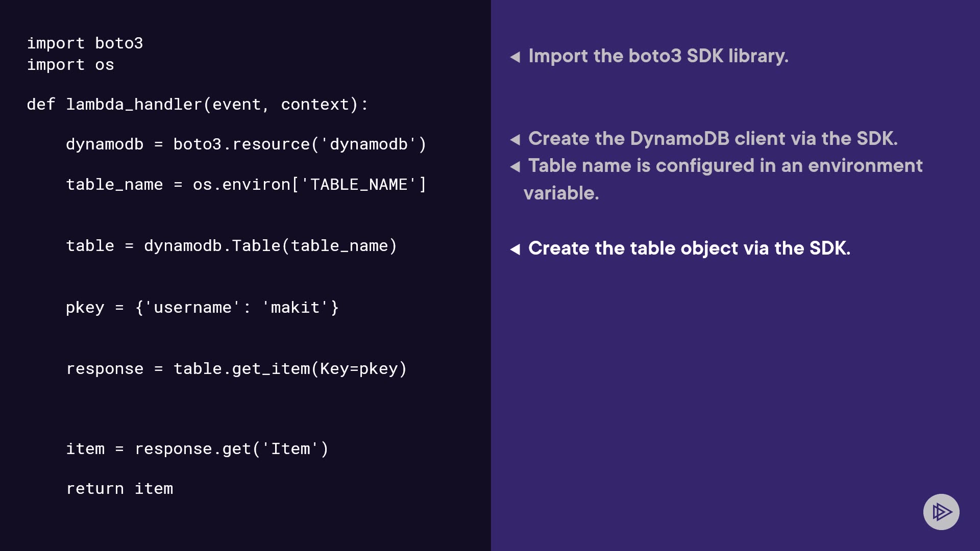The height and width of the screenshot is (551, 980).
Task: Click arrow beside 'Create the DynamoDB client' note
Action: click(515, 139)
